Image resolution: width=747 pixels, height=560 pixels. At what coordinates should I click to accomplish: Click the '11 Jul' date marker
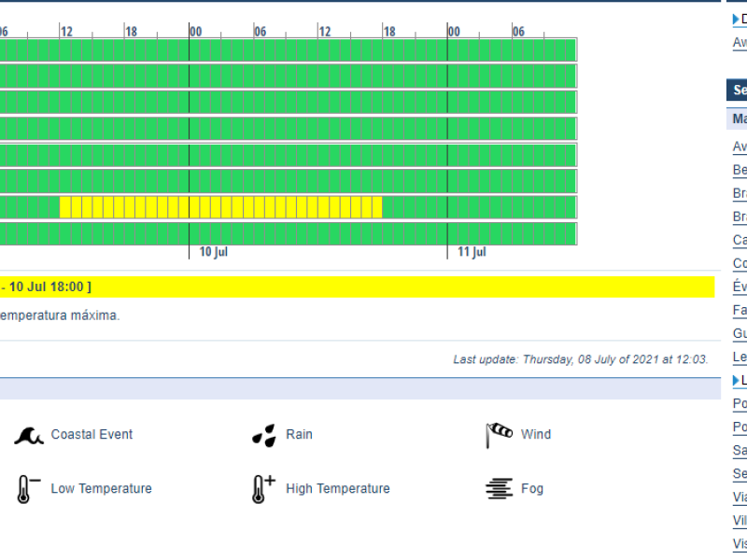tap(472, 252)
